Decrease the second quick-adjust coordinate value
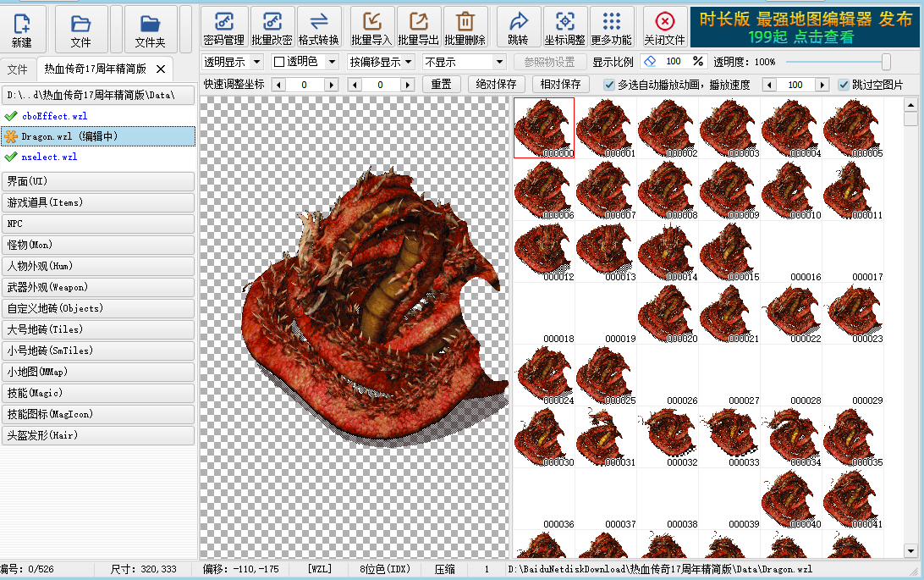 click(355, 85)
